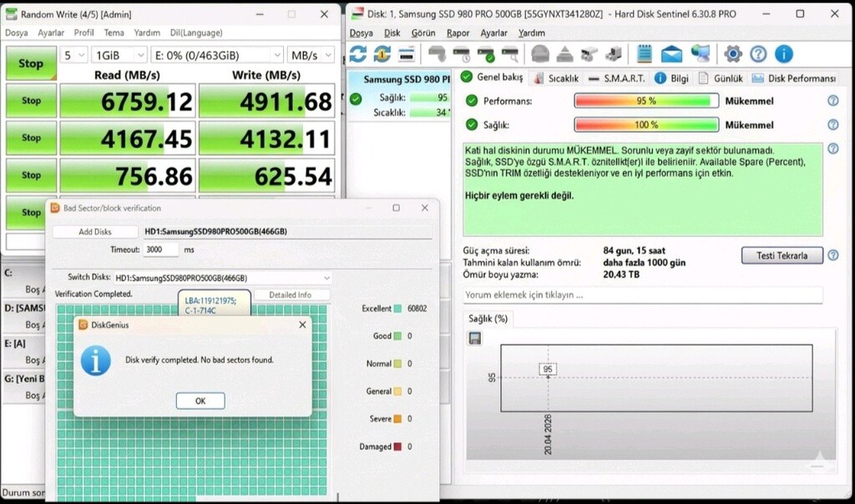855x504 pixels.
Task: Open the Dil(Language) menu
Action: 196,33
